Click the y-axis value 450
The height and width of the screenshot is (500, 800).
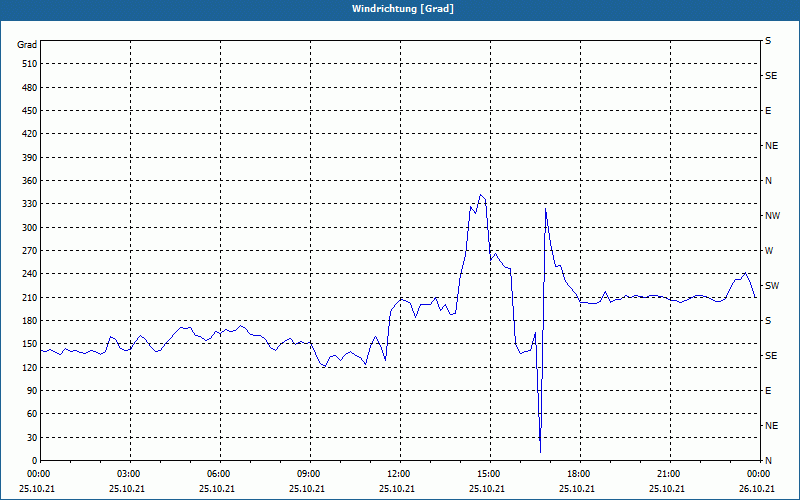[x=30, y=111]
